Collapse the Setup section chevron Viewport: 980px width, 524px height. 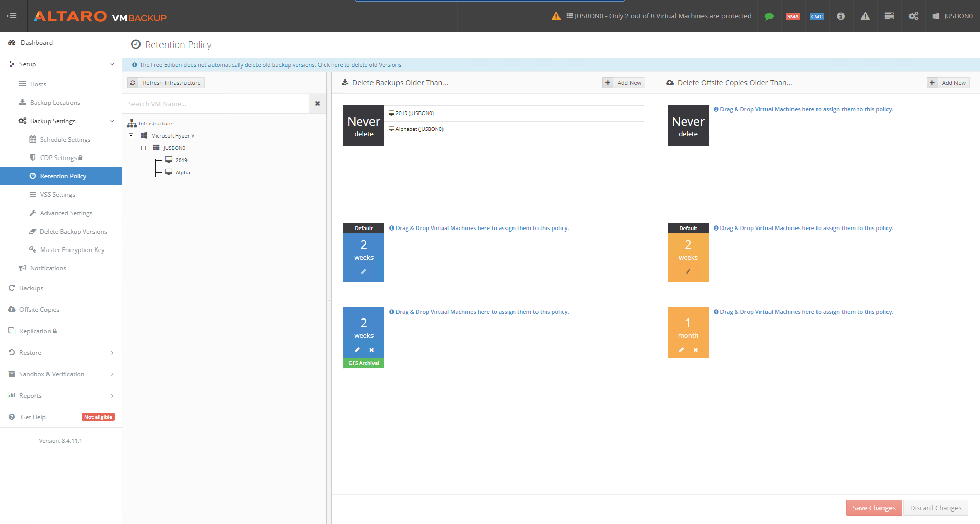point(112,64)
